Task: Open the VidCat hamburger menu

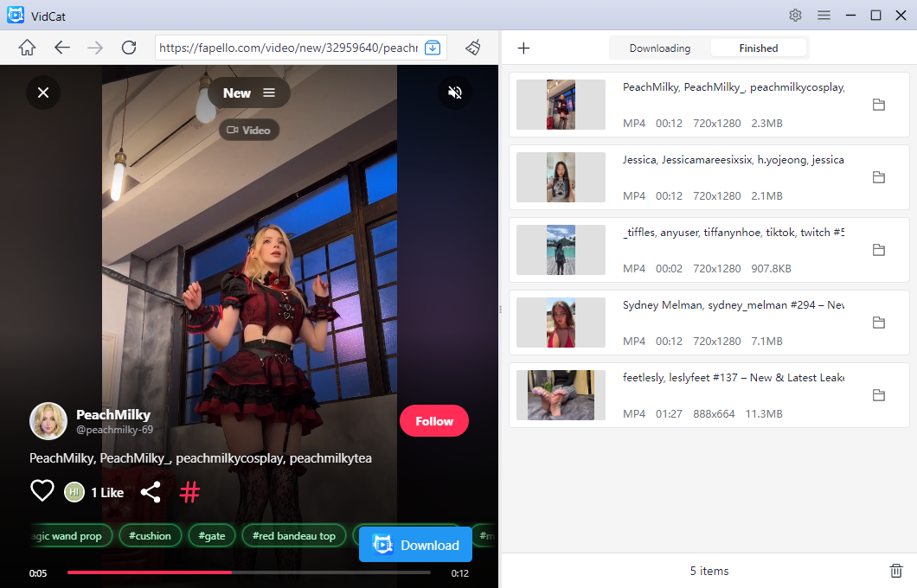Action: pos(824,16)
